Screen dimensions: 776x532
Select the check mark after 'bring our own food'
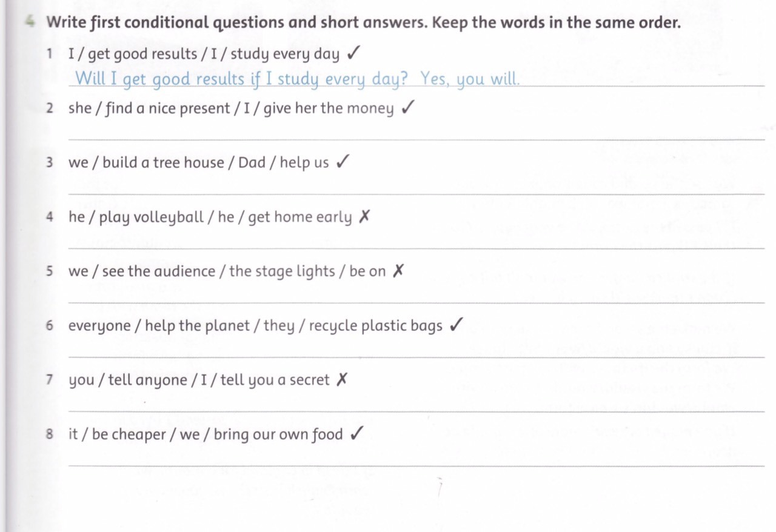click(x=357, y=434)
